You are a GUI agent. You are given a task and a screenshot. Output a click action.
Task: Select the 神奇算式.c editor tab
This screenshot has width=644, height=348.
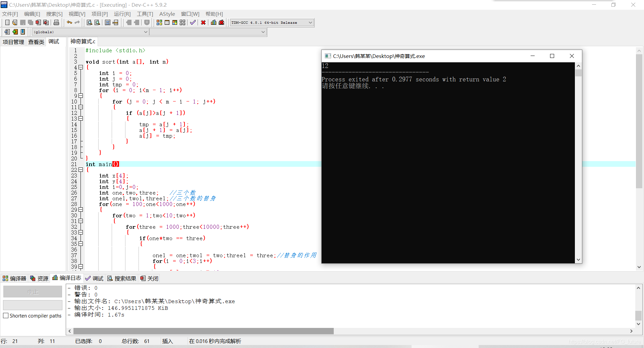tap(83, 42)
